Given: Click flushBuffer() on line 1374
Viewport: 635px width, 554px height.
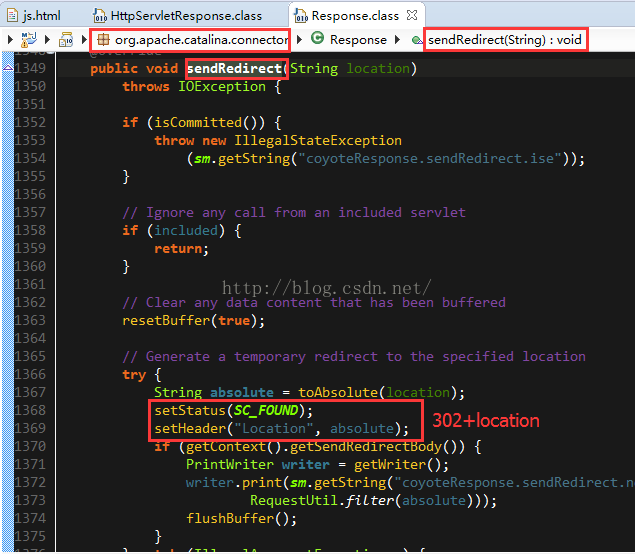Looking at the screenshot, I should [237, 518].
